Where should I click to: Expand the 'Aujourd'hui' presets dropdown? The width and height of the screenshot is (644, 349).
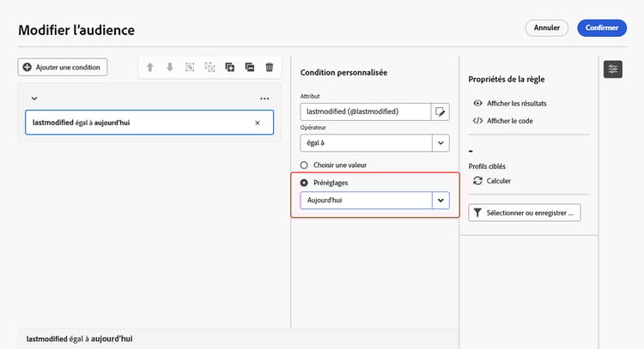[441, 200]
